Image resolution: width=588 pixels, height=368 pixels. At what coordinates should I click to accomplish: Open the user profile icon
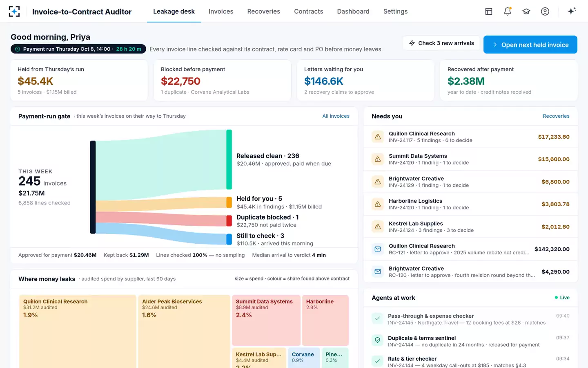tap(545, 11)
